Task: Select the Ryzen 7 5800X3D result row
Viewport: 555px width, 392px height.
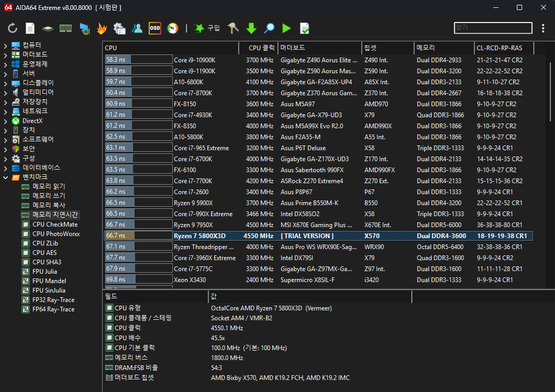Action: tap(318, 236)
